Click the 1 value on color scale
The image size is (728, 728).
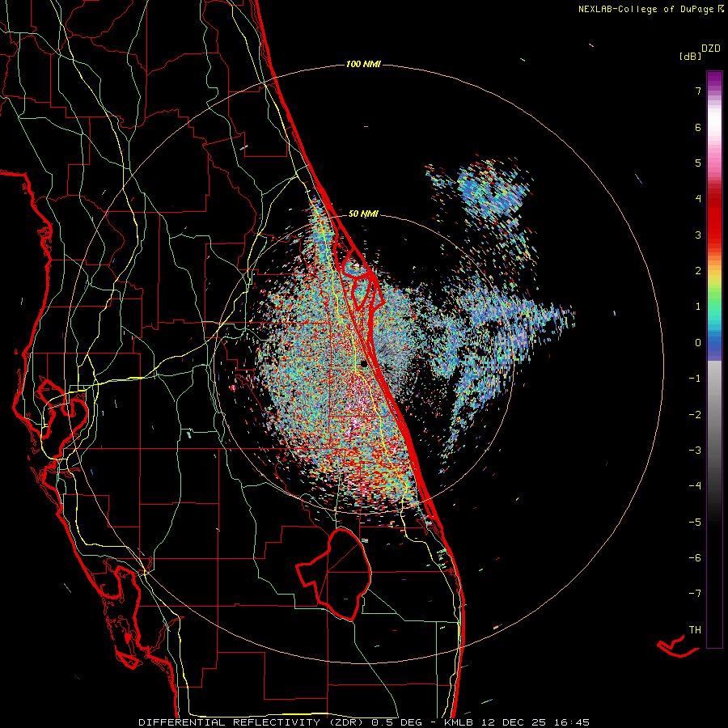pos(698,307)
